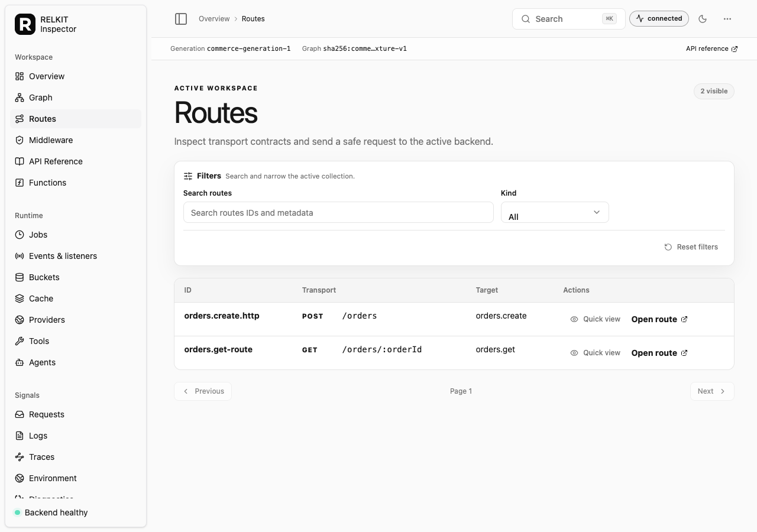The height and width of the screenshot is (532, 757).
Task: Quick view the orders.create.http route
Action: [x=595, y=319]
